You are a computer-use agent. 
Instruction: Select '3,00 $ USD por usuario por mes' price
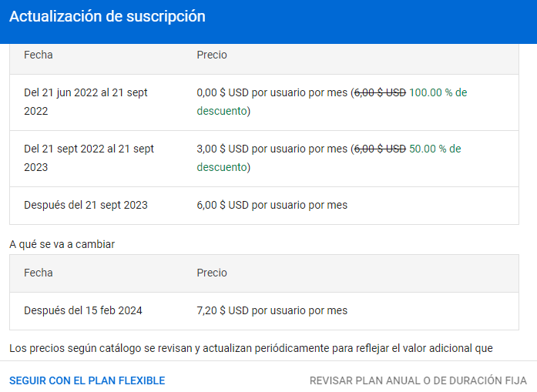coord(272,149)
